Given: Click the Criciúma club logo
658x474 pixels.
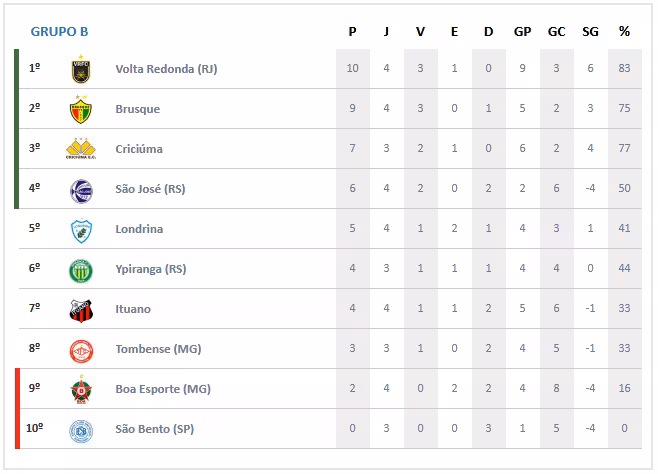Looking at the screenshot, I should [x=80, y=149].
